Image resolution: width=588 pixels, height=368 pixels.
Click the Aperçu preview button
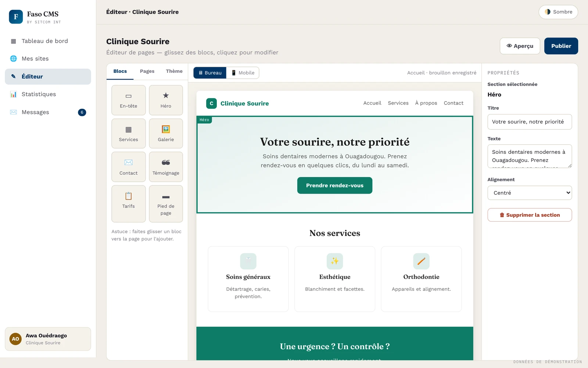pyautogui.click(x=520, y=46)
